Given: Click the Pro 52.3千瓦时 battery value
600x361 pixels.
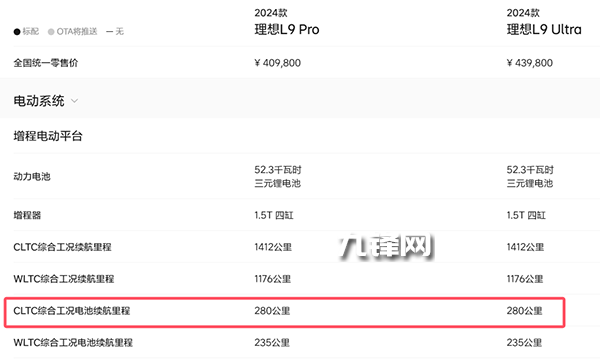Looking at the screenshot, I should [x=278, y=170].
